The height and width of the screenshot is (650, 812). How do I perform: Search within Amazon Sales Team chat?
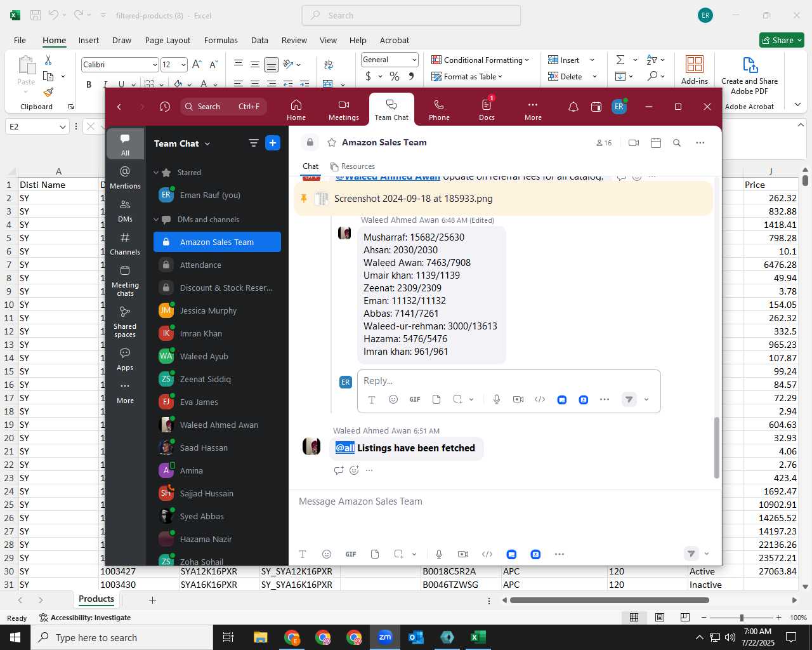[677, 143]
